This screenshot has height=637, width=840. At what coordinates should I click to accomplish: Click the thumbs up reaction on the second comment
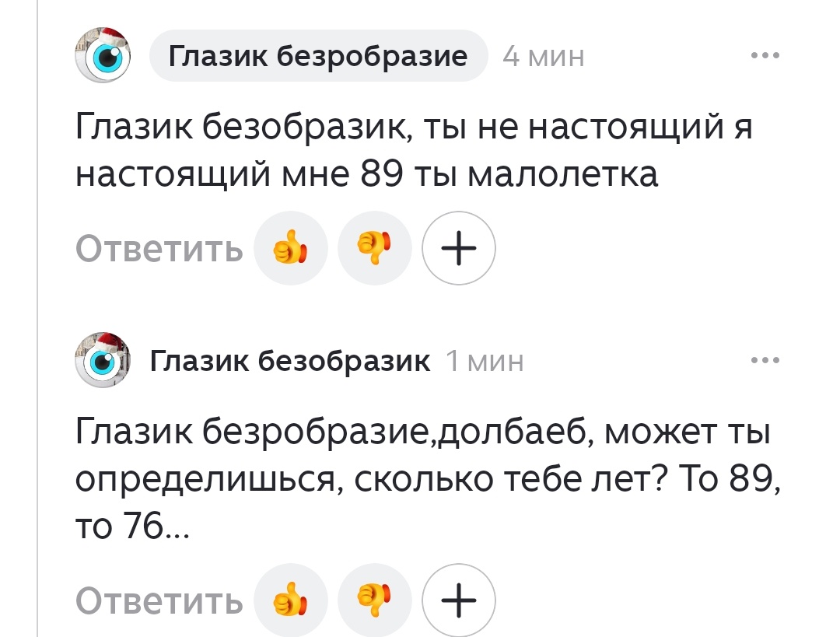coord(291,600)
